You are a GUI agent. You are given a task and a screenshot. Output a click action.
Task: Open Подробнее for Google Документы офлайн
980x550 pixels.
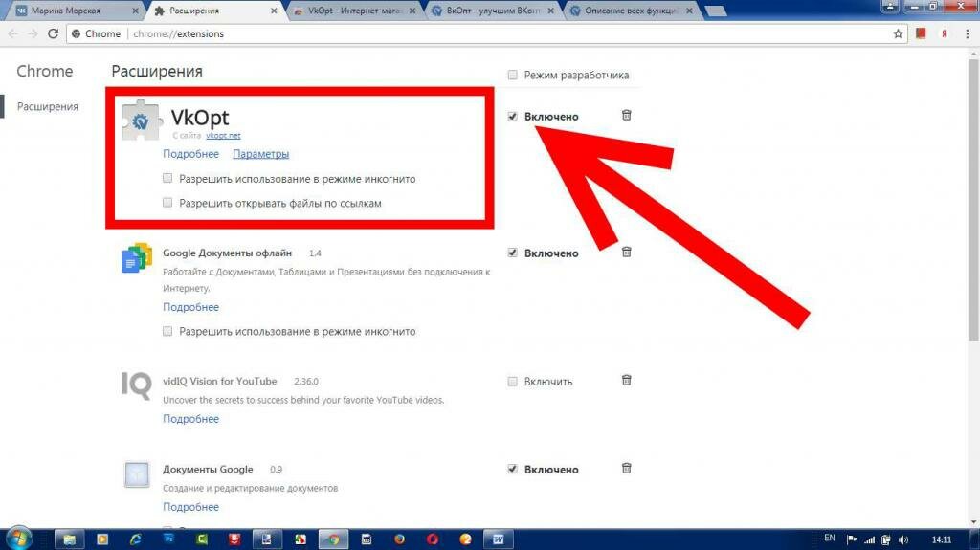[x=190, y=307]
